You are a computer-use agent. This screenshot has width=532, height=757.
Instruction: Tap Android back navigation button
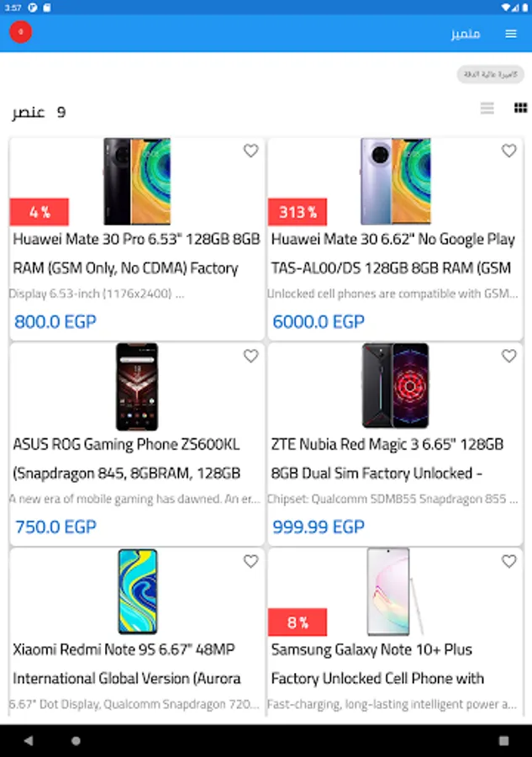click(29, 740)
